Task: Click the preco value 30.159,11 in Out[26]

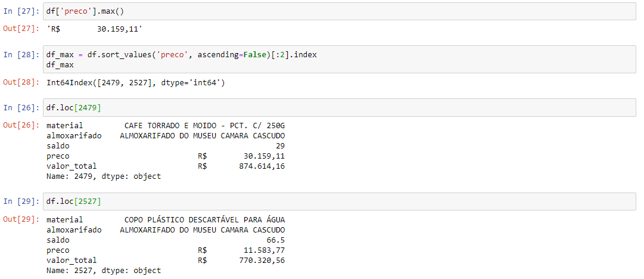Action: point(264,156)
